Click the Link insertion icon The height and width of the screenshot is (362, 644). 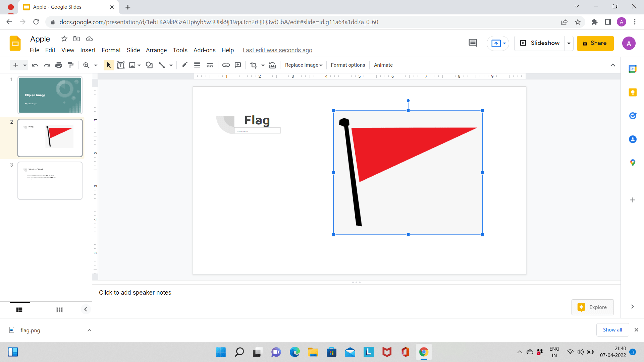click(x=226, y=65)
